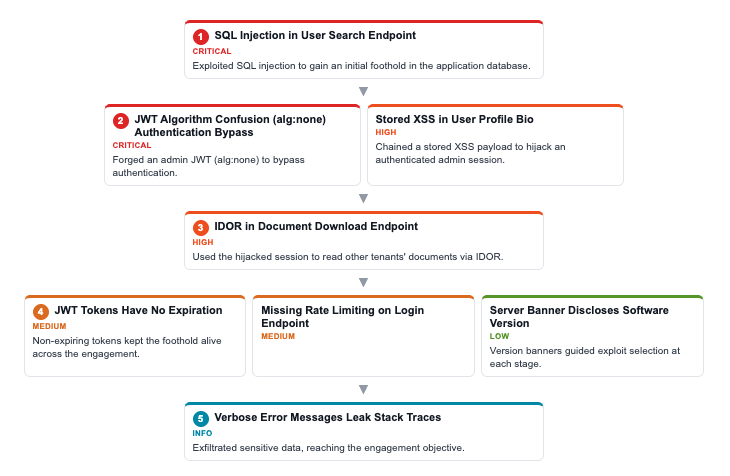The width and height of the screenshot is (730, 476).
Task: Open IDOR in Document Download Endpoint title
Action: point(316,226)
